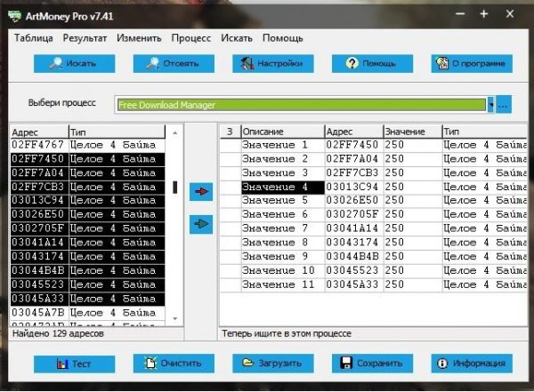This screenshot has height=392, width=534.
Task: Click the Помощь toolbar button
Action: pos(373,64)
